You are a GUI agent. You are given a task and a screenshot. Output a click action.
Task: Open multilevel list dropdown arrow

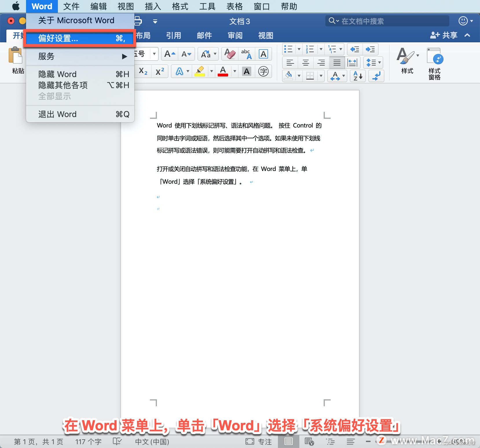point(341,49)
